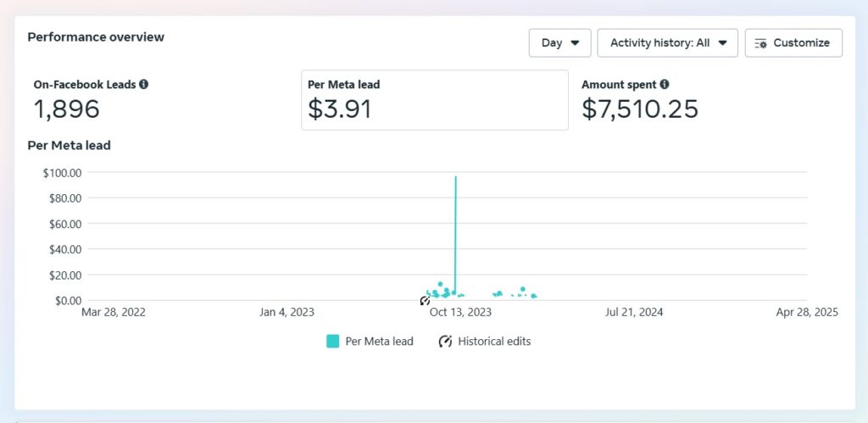The height and width of the screenshot is (423, 868).
Task: Click the Oct 13, 2023 axis date
Action: pos(460,312)
